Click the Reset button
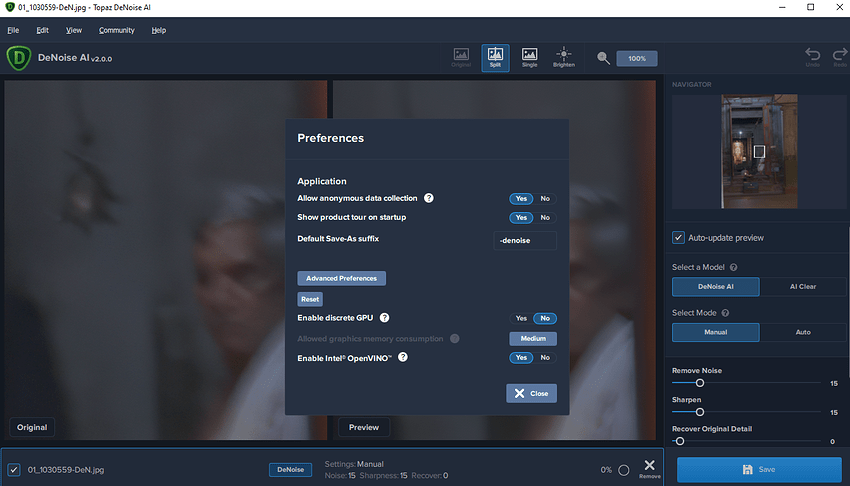850x486 pixels. point(310,299)
